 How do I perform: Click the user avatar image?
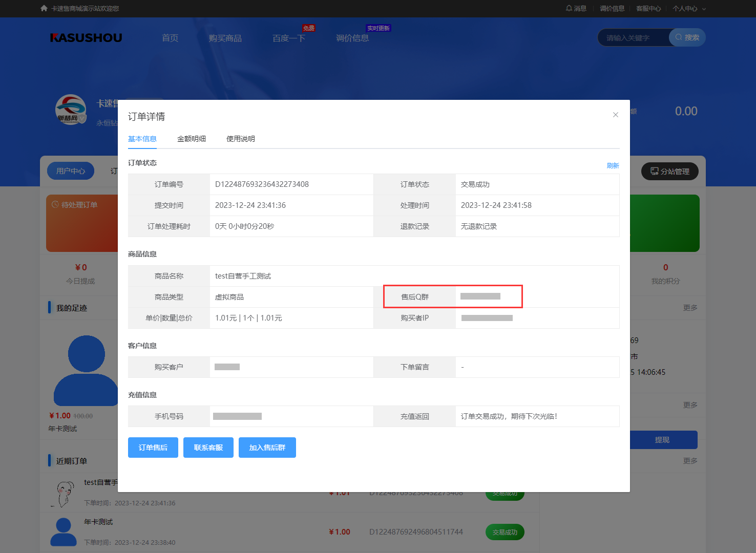(71, 109)
